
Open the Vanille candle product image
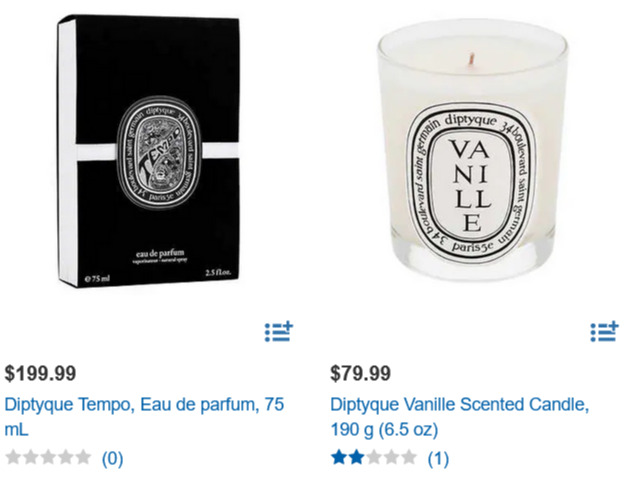pyautogui.click(x=472, y=150)
